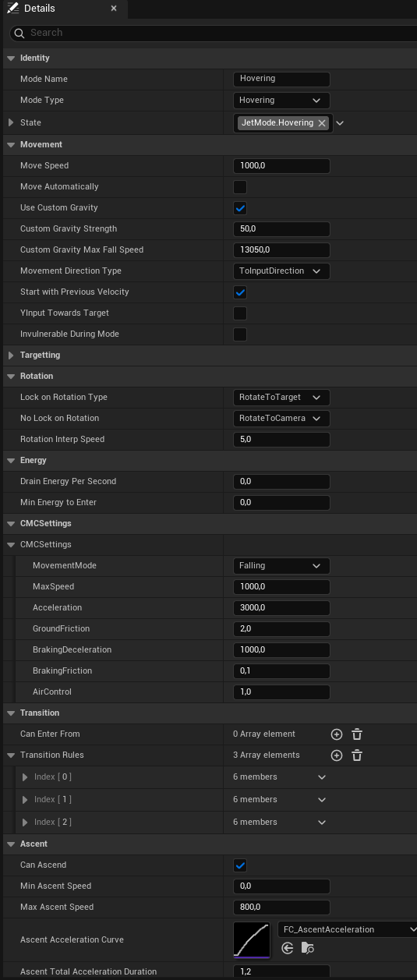
Task: Collapse the CMCSettings category header
Action: pos(10,524)
